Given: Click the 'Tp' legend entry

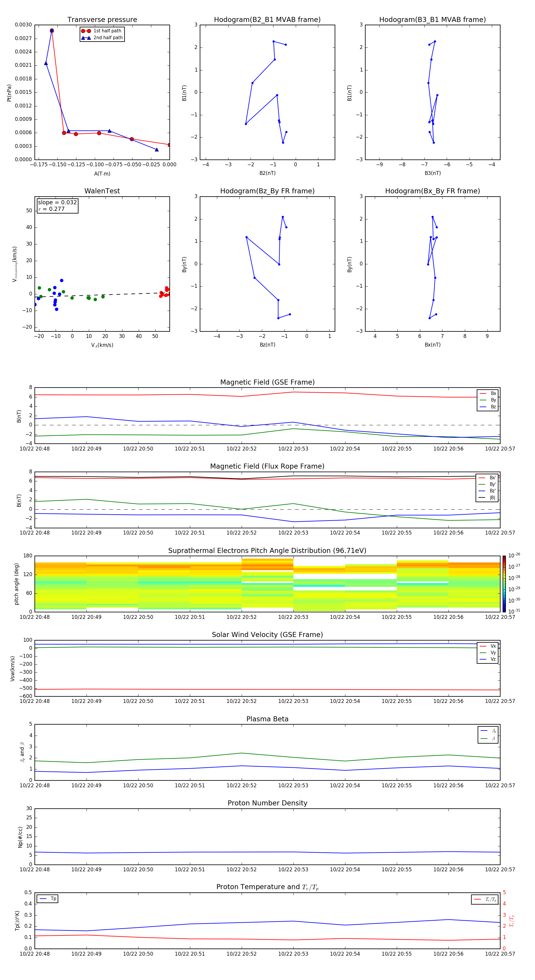Looking at the screenshot, I should 48,899.
